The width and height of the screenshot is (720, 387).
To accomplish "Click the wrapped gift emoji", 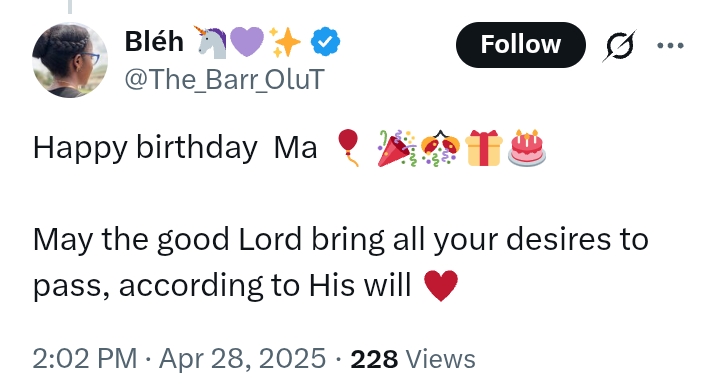I will click(484, 148).
